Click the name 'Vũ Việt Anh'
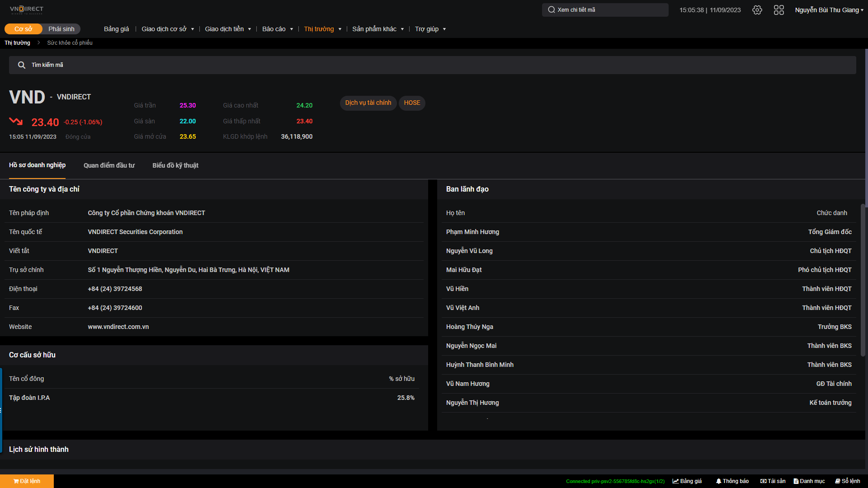868x488 pixels. coord(462,308)
